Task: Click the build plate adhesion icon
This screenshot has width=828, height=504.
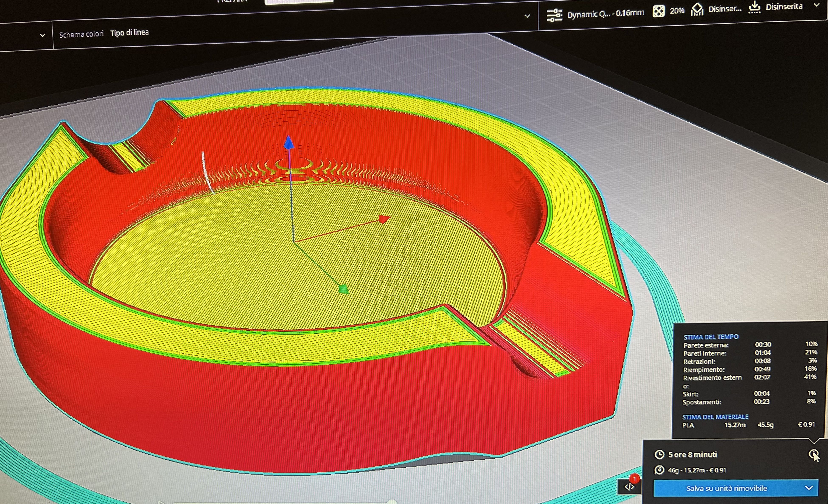Action: pos(755,7)
